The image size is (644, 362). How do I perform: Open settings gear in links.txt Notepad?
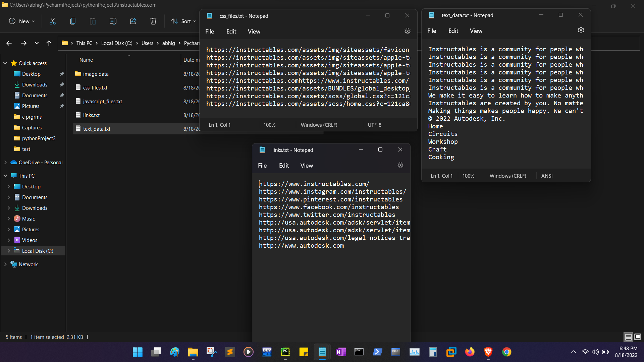click(400, 165)
